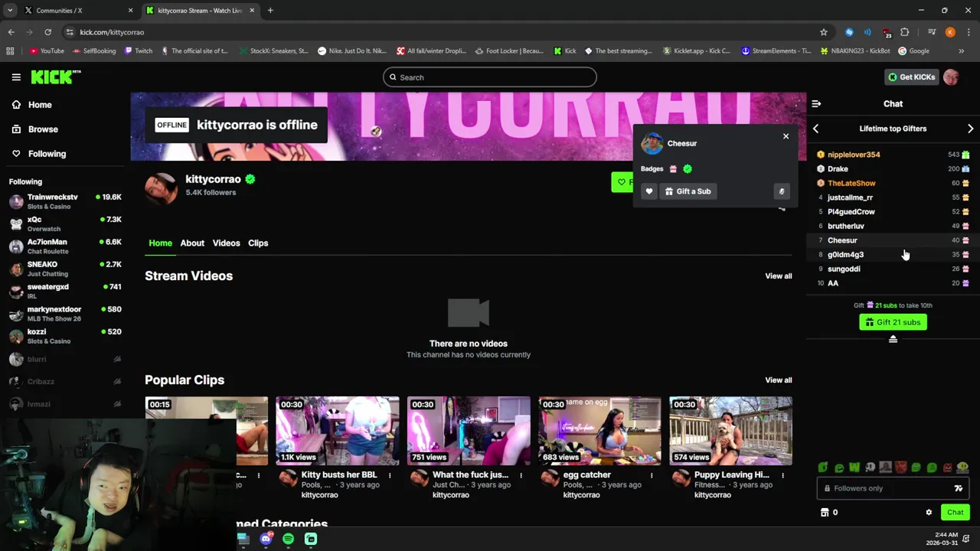The image size is (980, 551).
Task: Show previous leaderboard with left arrow
Action: click(816, 129)
